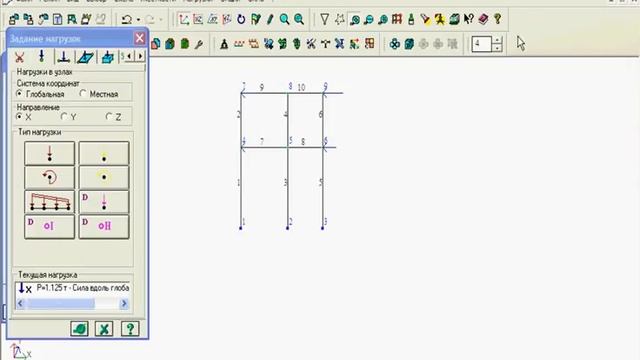
Task: Click the right arrow of current load scrollbar
Action: point(124,303)
